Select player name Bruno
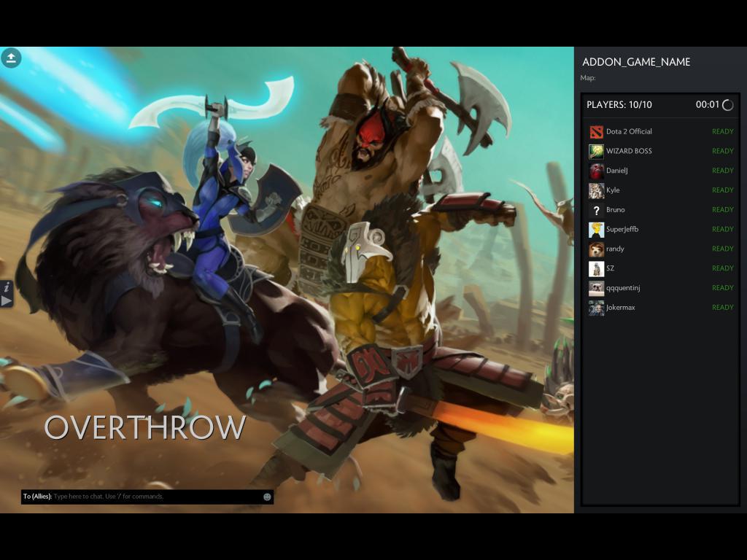This screenshot has width=747, height=560. (x=615, y=209)
